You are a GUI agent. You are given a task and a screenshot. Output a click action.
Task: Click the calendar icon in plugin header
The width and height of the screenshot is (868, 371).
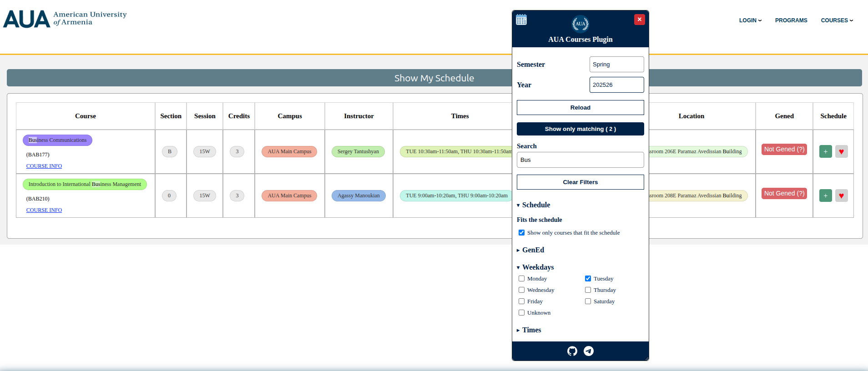pyautogui.click(x=521, y=20)
